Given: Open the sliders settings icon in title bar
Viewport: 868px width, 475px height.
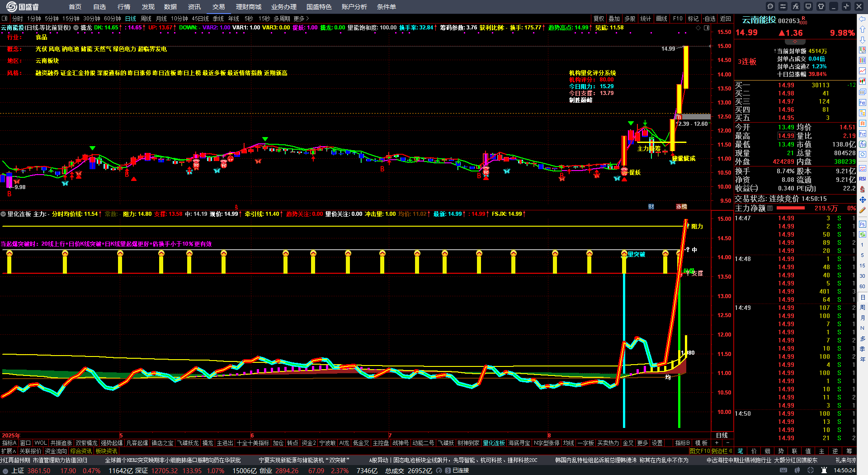Looking at the screenshot, I should [783, 6].
